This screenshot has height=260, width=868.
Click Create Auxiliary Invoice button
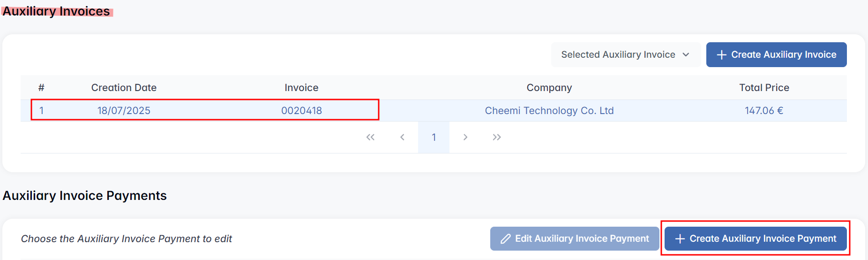[x=776, y=55]
